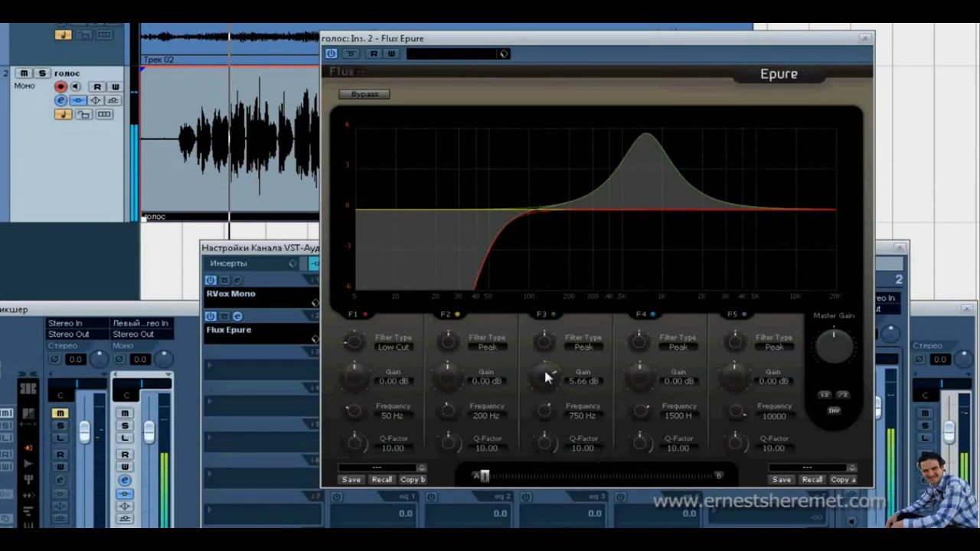Click Listen (L) on mixer mono channel
980x551 pixels.
click(125, 438)
